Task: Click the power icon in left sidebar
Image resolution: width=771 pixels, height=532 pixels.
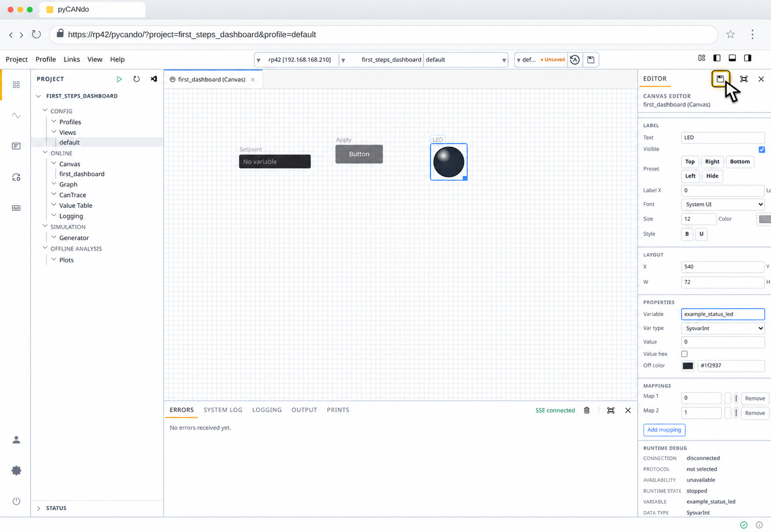Action: [x=16, y=501]
